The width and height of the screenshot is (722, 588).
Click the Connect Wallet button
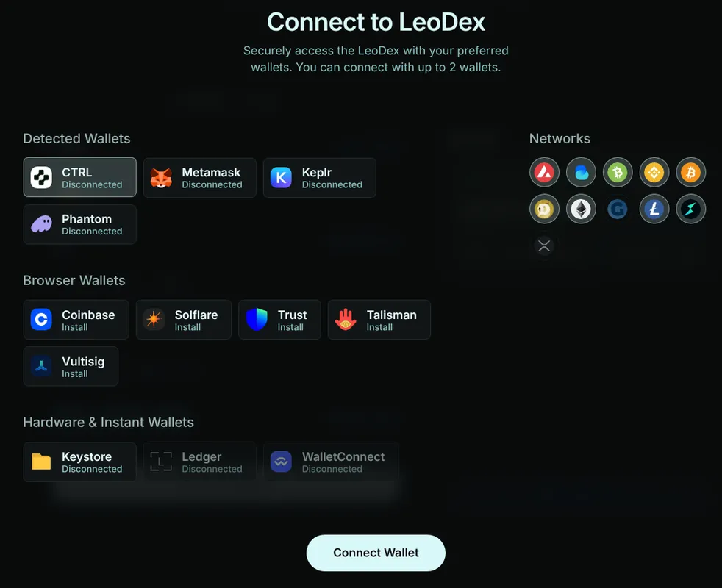point(376,553)
